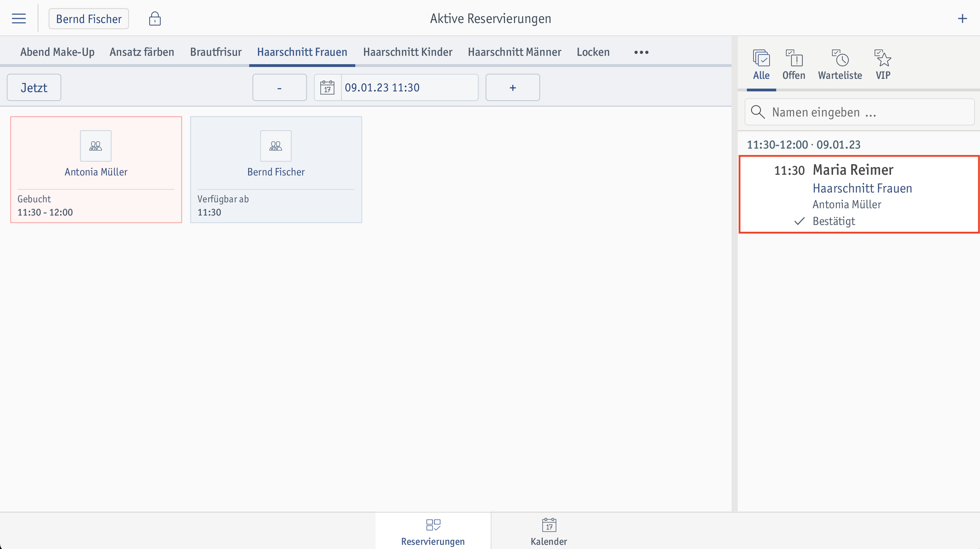This screenshot has width=980, height=549.
Task: Filter open reservations with Offen
Action: coord(794,65)
